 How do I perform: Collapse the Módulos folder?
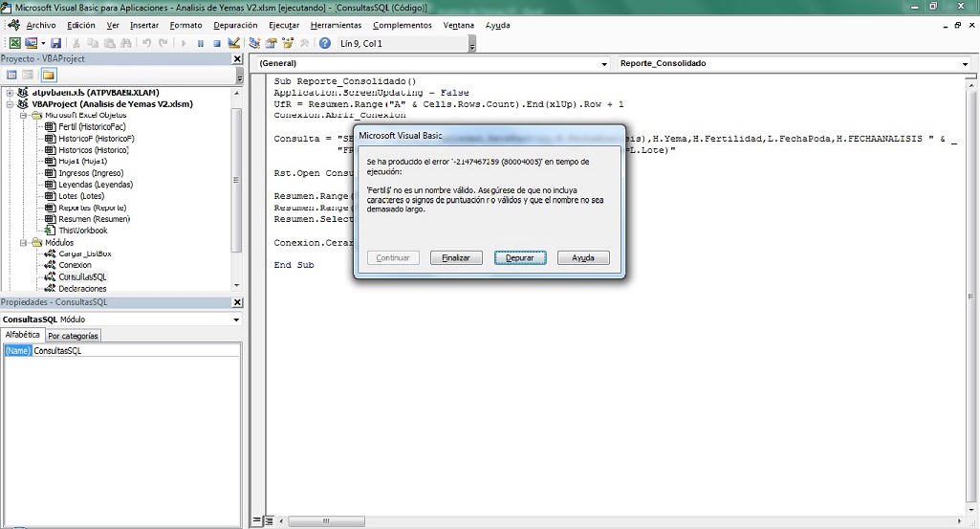point(23,243)
